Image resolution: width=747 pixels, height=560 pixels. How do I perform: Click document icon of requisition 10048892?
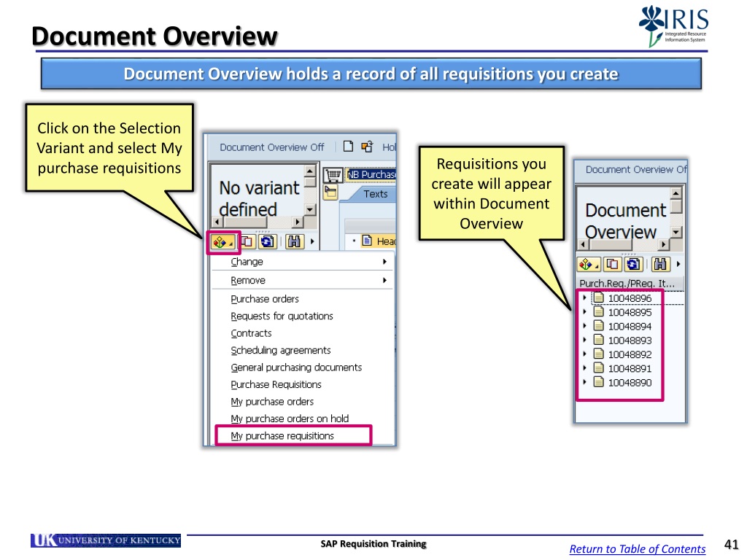point(599,354)
